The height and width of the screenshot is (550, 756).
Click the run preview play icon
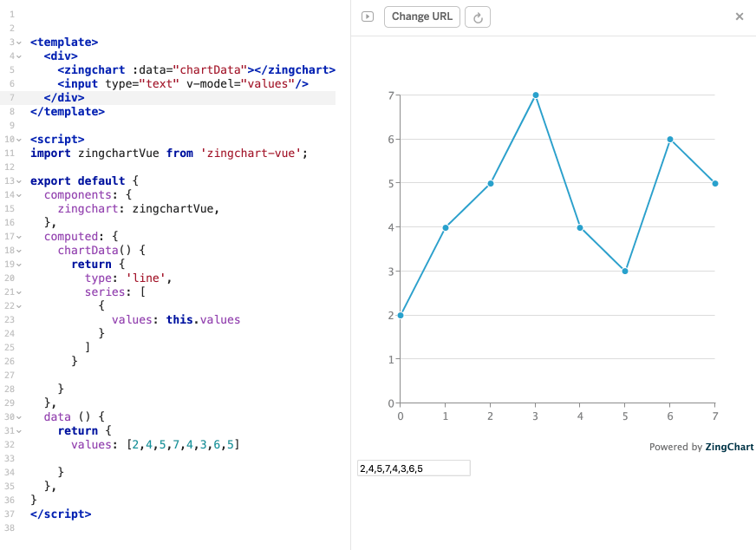pyautogui.click(x=366, y=16)
